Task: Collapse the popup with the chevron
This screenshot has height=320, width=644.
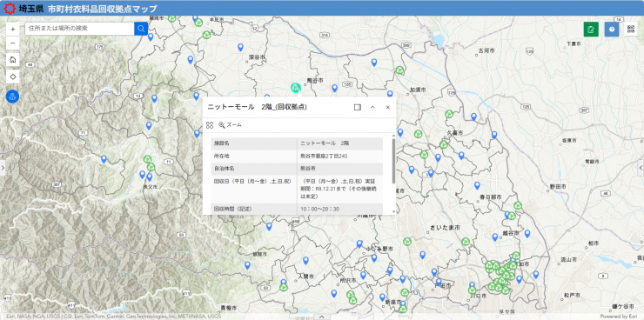Action: [x=372, y=108]
